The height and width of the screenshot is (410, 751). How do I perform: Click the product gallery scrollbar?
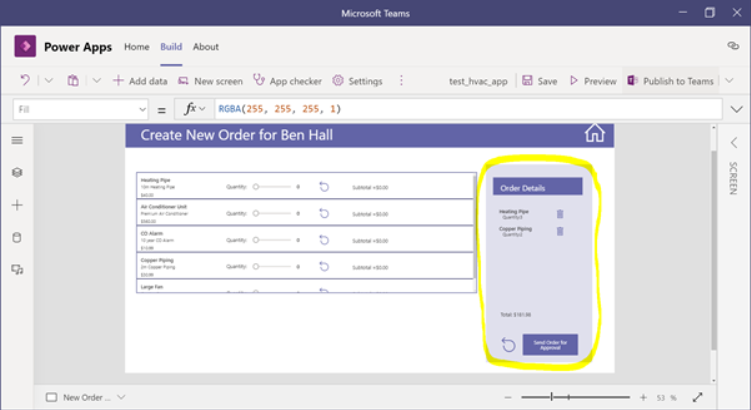coord(474,226)
